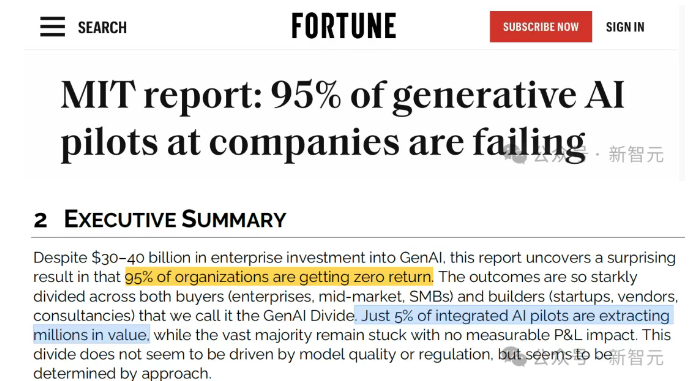Click the MIT report article headline
692x381 pixels.
click(342, 119)
